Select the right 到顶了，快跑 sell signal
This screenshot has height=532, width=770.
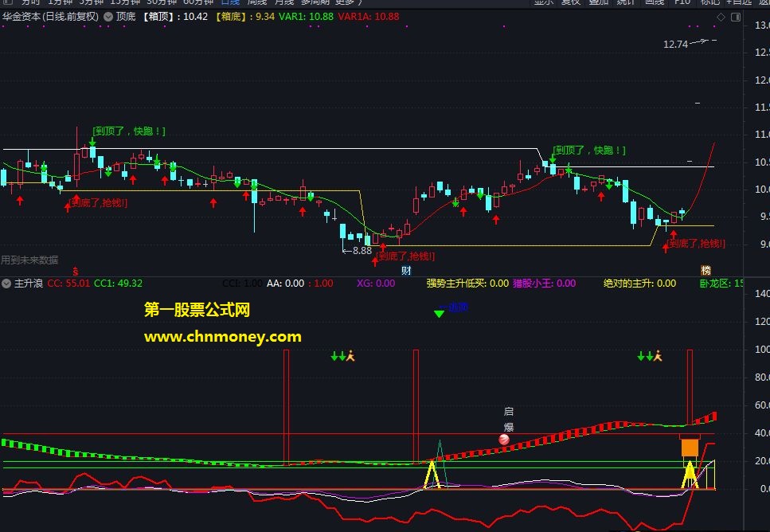click(588, 151)
